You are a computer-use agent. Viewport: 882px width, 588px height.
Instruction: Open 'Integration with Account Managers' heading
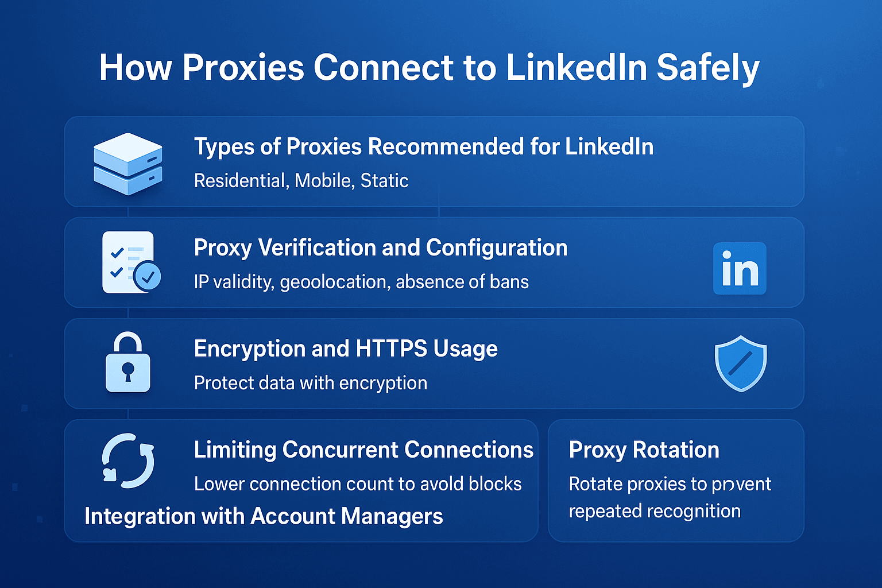tap(264, 516)
